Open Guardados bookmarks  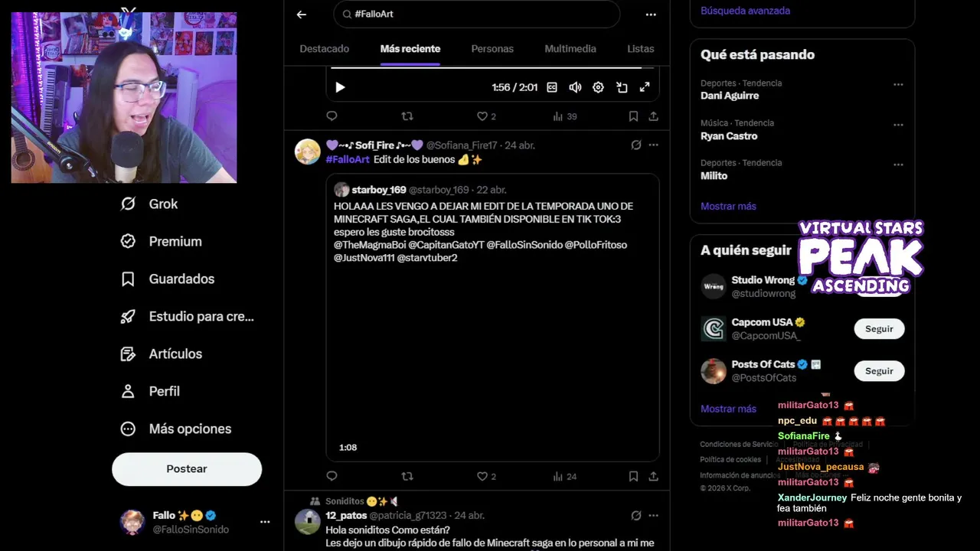coord(168,279)
